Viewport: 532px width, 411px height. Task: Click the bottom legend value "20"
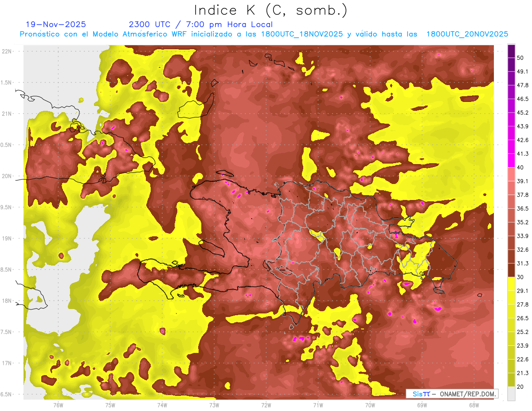pos(520,387)
